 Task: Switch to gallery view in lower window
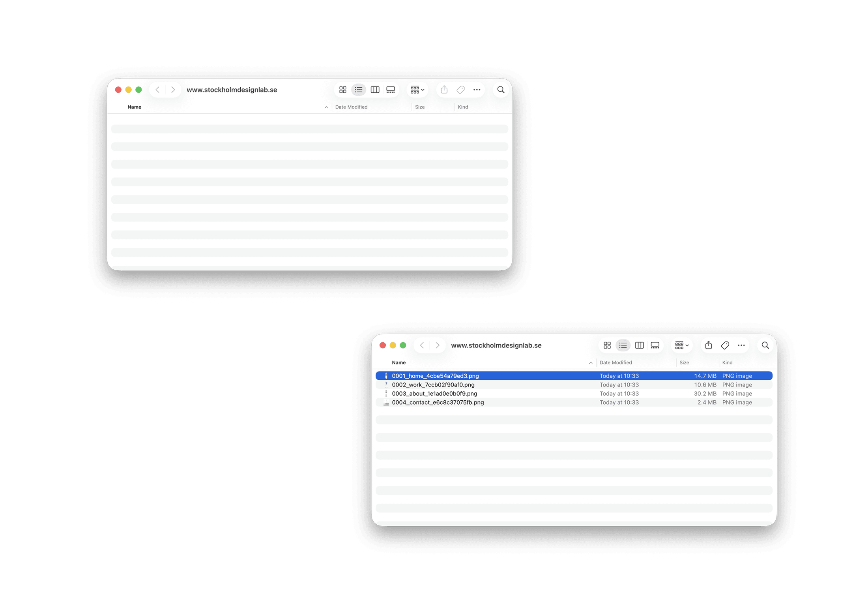[655, 345]
